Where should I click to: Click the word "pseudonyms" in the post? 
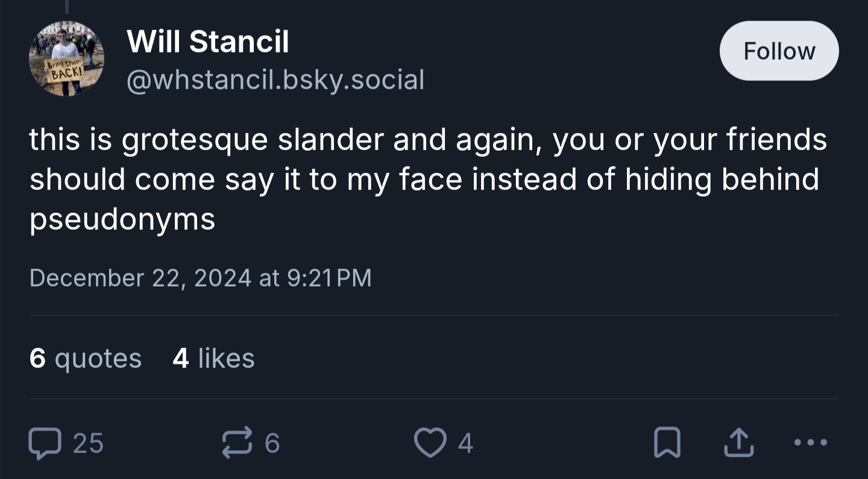[x=122, y=220]
